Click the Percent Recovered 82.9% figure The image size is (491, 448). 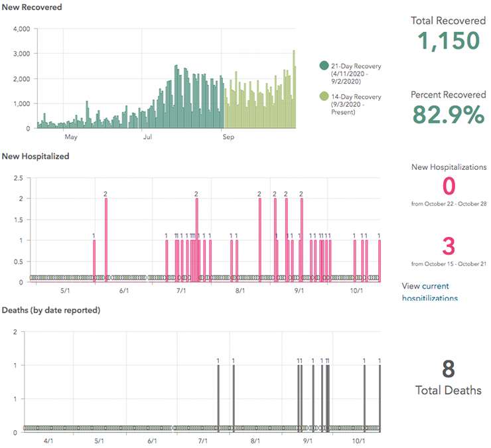pos(448,113)
